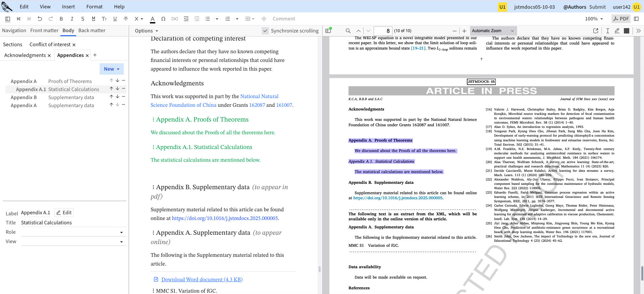Select the PDF draw pen tool
The image size is (644, 294).
pyautogui.click(x=617, y=31)
